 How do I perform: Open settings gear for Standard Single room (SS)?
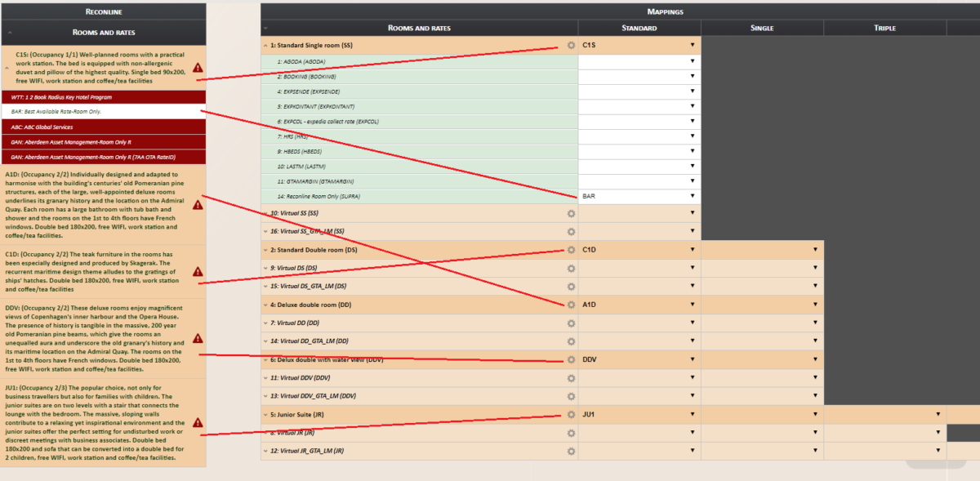[570, 46]
